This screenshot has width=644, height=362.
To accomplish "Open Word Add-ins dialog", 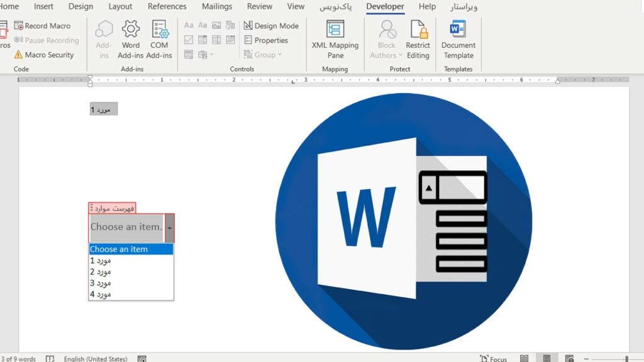I will [x=131, y=39].
